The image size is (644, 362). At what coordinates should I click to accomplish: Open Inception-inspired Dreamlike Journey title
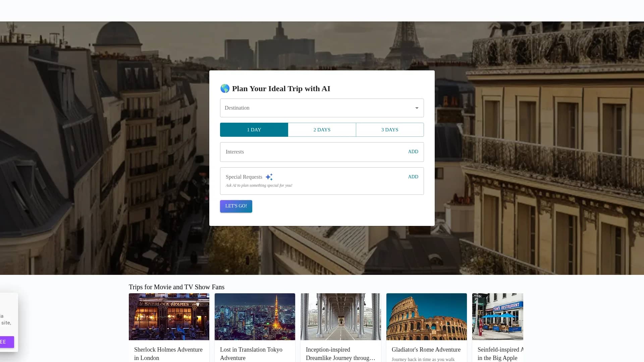coord(340,354)
